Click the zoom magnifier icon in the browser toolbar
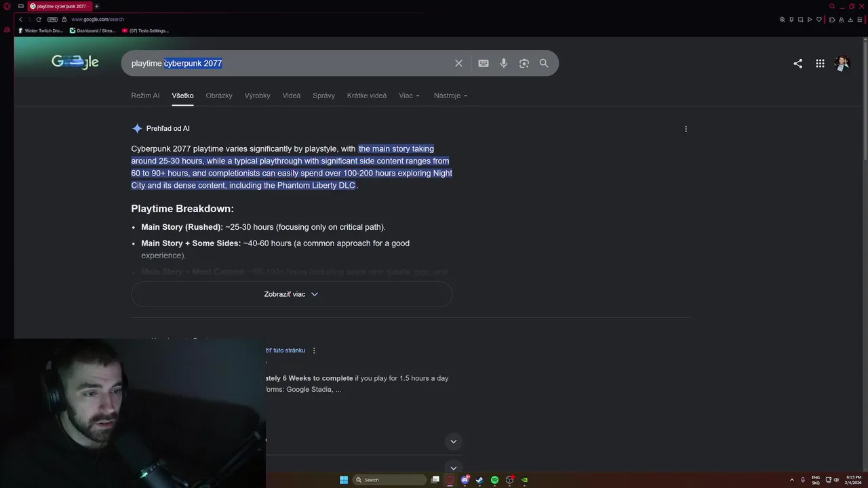Image resolution: width=868 pixels, height=488 pixels. pyautogui.click(x=783, y=19)
